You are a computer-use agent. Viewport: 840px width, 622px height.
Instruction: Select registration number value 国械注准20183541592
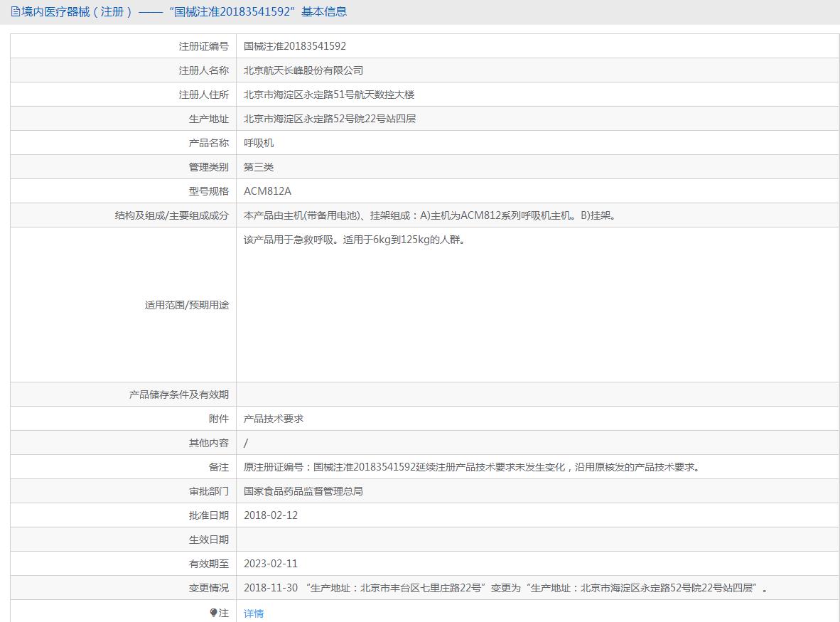click(295, 46)
